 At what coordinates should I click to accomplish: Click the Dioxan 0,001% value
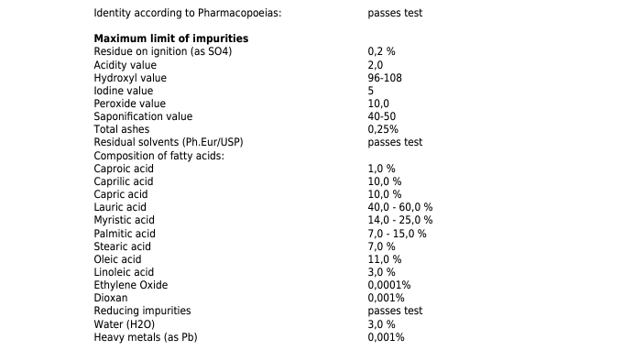tap(386, 299)
